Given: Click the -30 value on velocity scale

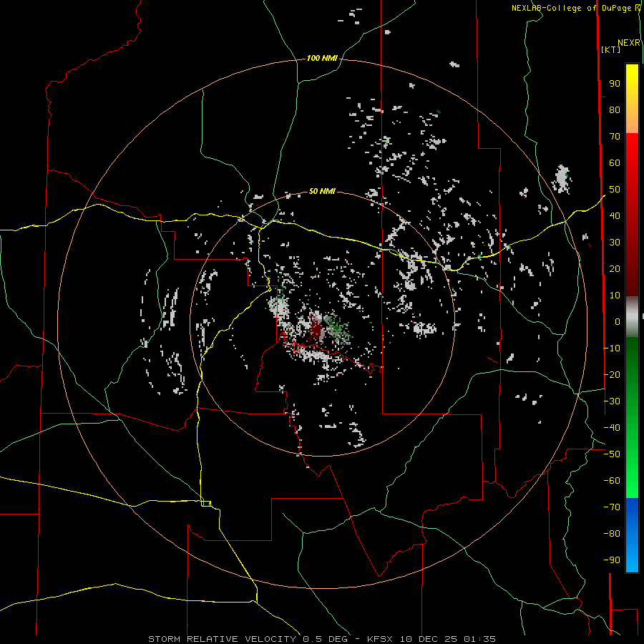Looking at the screenshot, I should coord(612,401).
